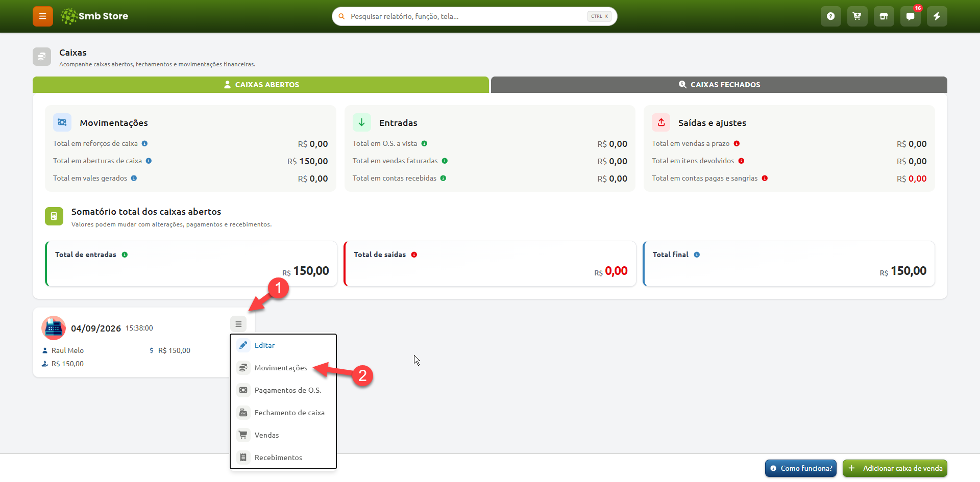Click info icon beside Total em contas recebidas
This screenshot has height=482, width=980.
pos(444,179)
